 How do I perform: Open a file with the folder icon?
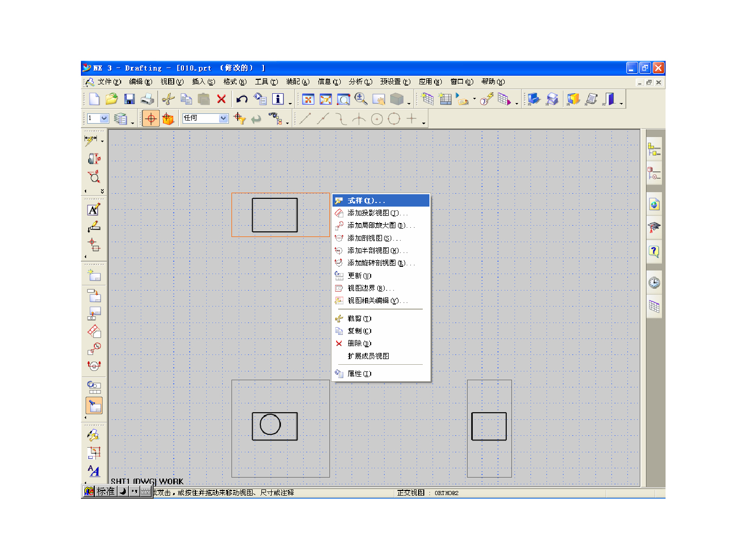pos(111,99)
